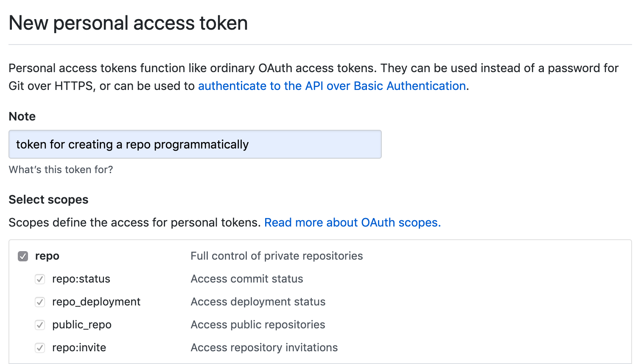Viewport: 638px width, 364px height.
Task: Click the Access commit status description
Action: [247, 279]
